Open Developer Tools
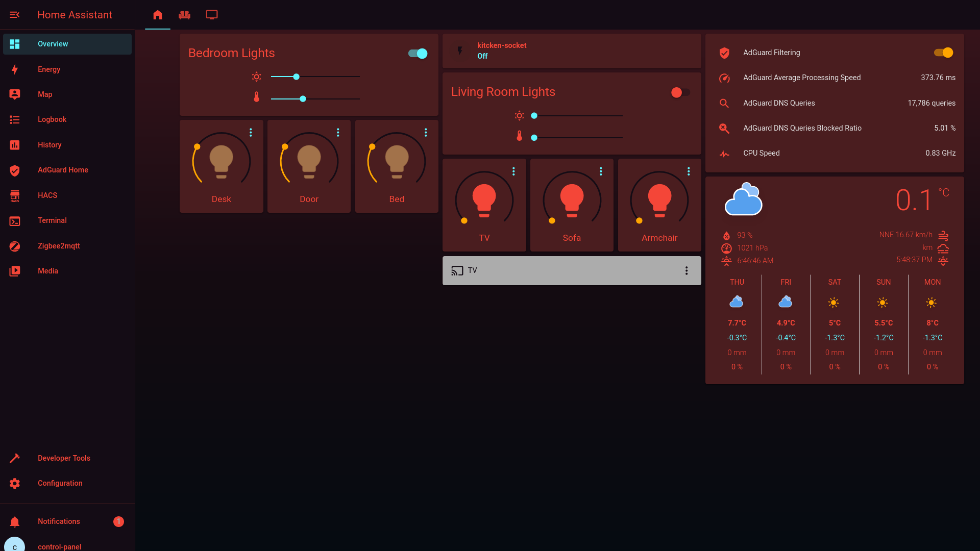The image size is (980, 551). [x=64, y=458]
